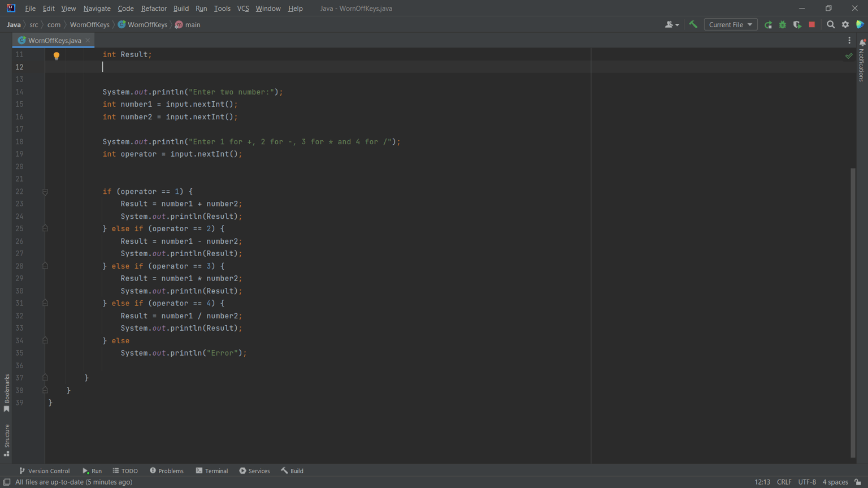The height and width of the screenshot is (488, 868).
Task: Click 4 spaces indent setting
Action: coord(835,482)
